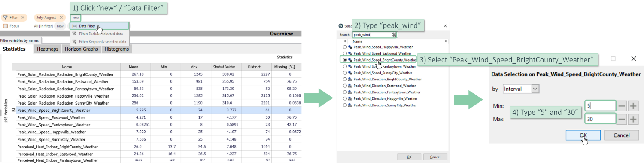Uncheck the Peak_Wind_Speed_BrightCounty_Weather row checkbox
This screenshot has height=163, width=644.
click(x=14, y=110)
